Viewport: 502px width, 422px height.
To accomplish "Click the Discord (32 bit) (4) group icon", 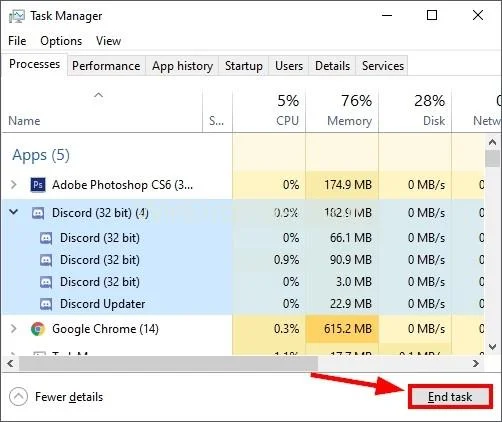I will coord(38,213).
